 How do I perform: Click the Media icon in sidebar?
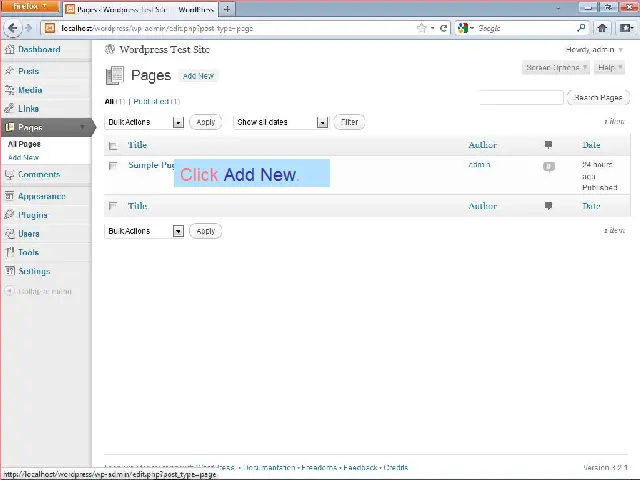9,90
